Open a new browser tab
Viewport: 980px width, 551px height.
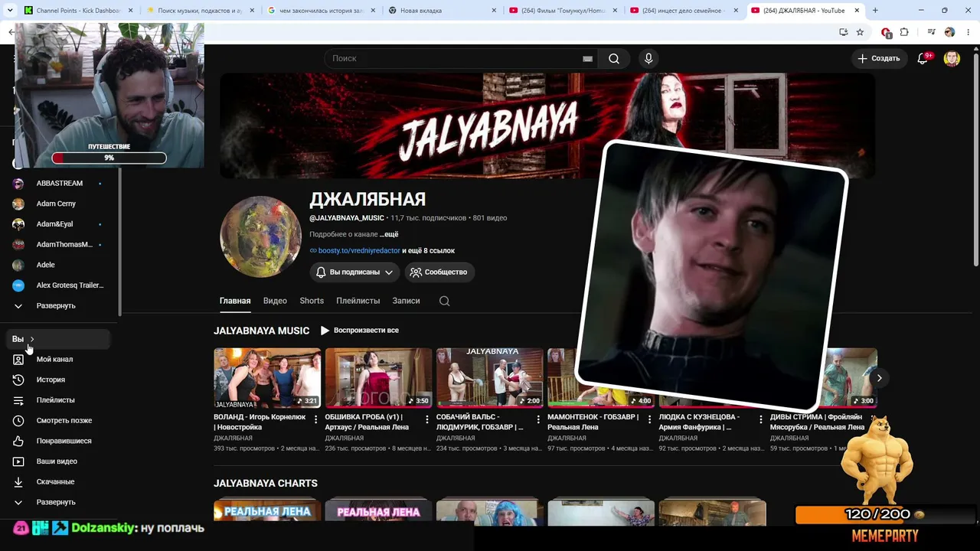coord(875,11)
